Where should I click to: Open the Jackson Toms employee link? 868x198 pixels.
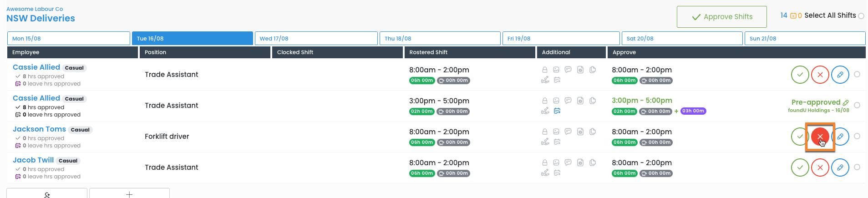click(x=39, y=129)
